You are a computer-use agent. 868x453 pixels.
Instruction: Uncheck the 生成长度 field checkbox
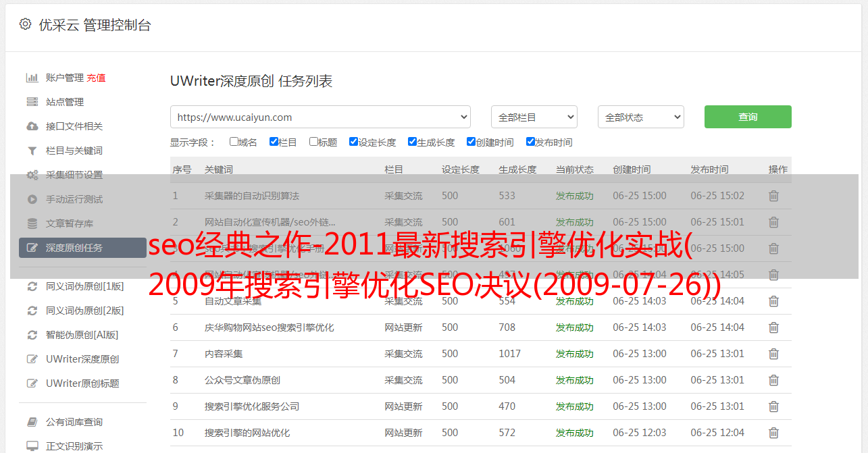coord(412,142)
